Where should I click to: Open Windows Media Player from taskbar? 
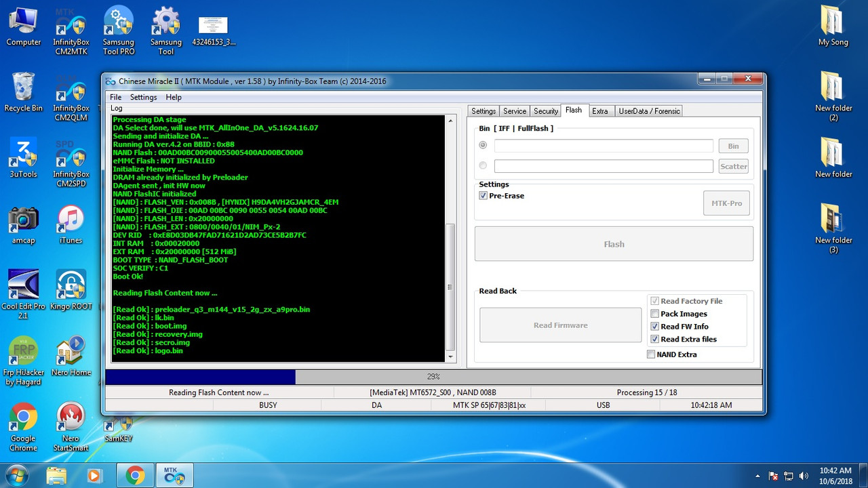pyautogui.click(x=94, y=475)
